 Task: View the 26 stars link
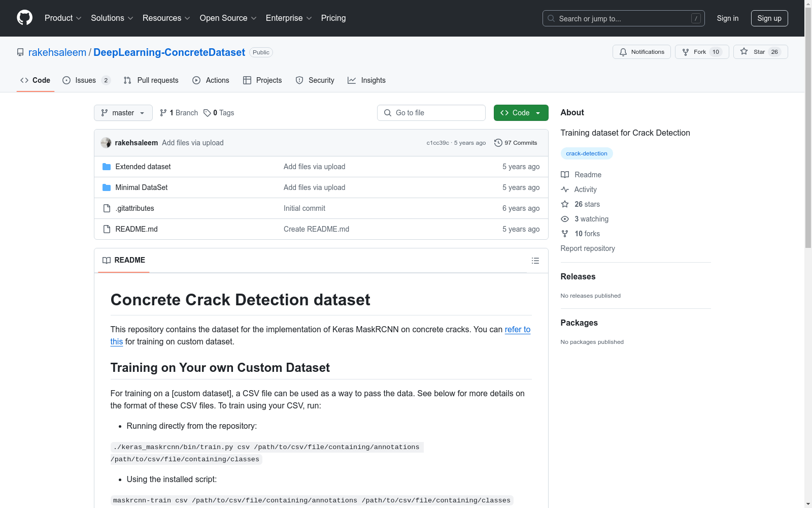click(x=581, y=204)
